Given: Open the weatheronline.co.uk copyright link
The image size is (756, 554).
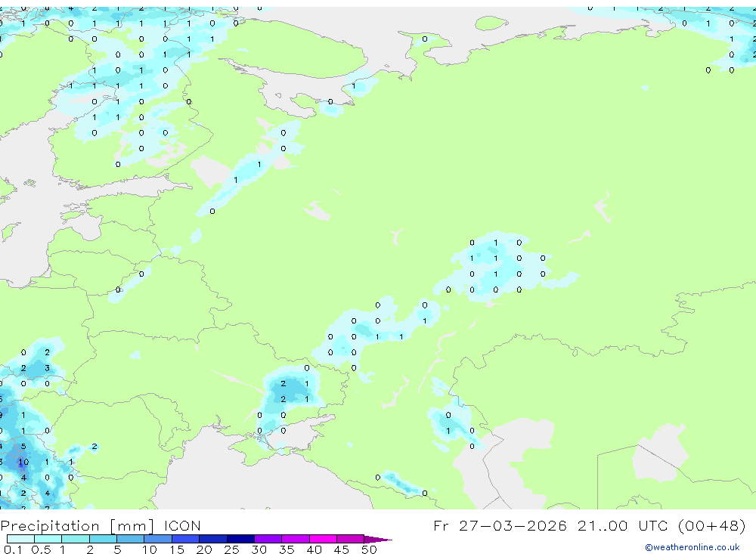Looking at the screenshot, I should tap(692, 547).
